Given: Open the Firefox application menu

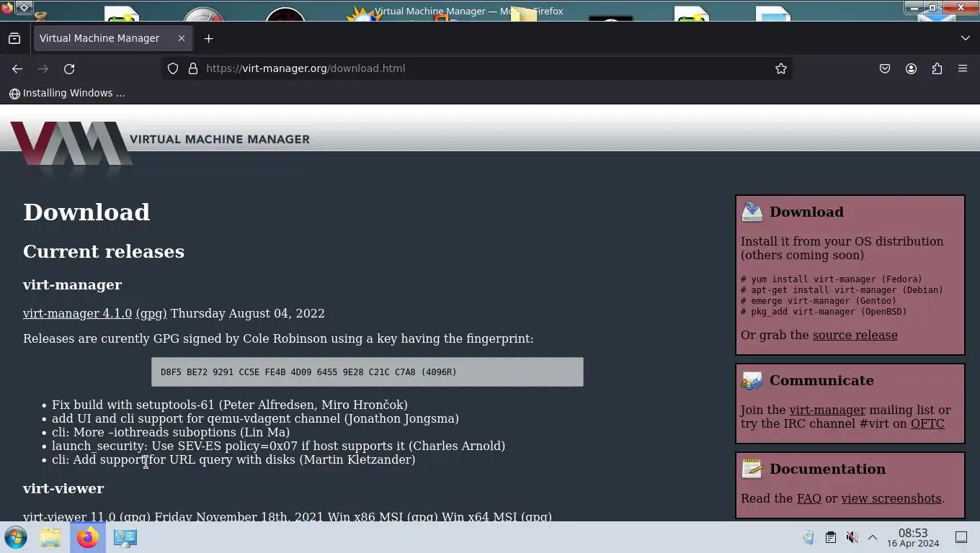Looking at the screenshot, I should tap(963, 68).
